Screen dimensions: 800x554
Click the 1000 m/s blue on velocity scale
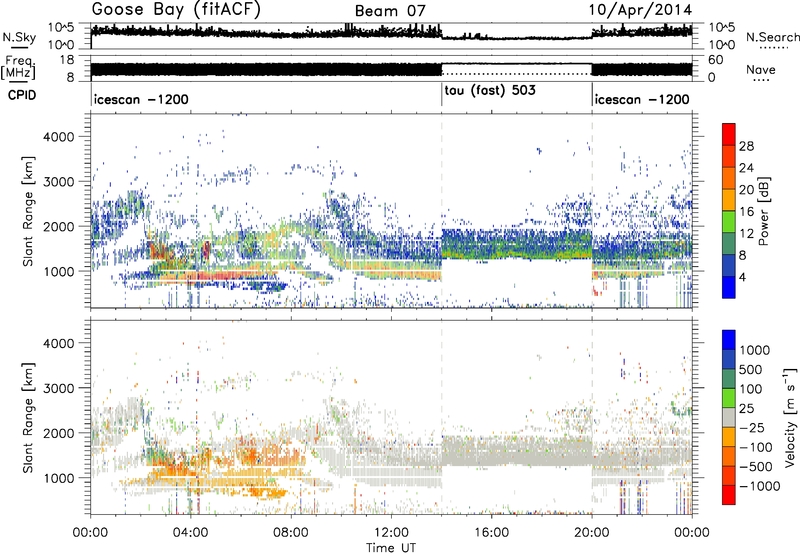[729, 340]
